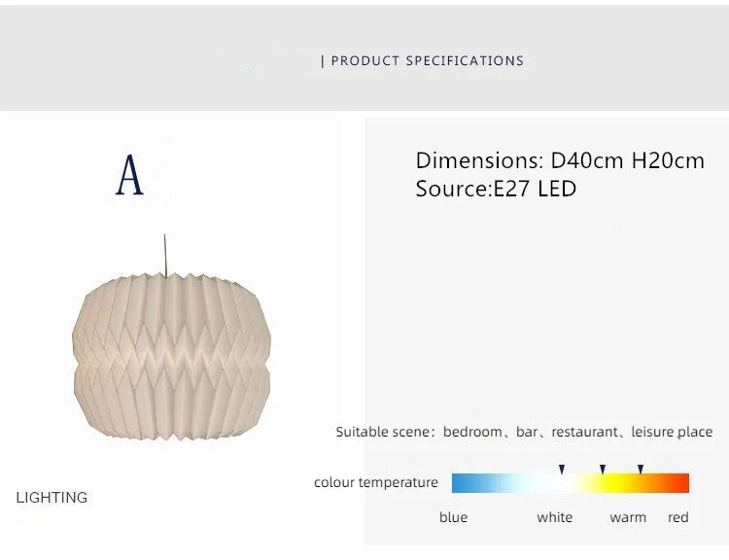The image size is (729, 560).
Task: Click the 'Suitable scene' description line
Action: tap(524, 432)
